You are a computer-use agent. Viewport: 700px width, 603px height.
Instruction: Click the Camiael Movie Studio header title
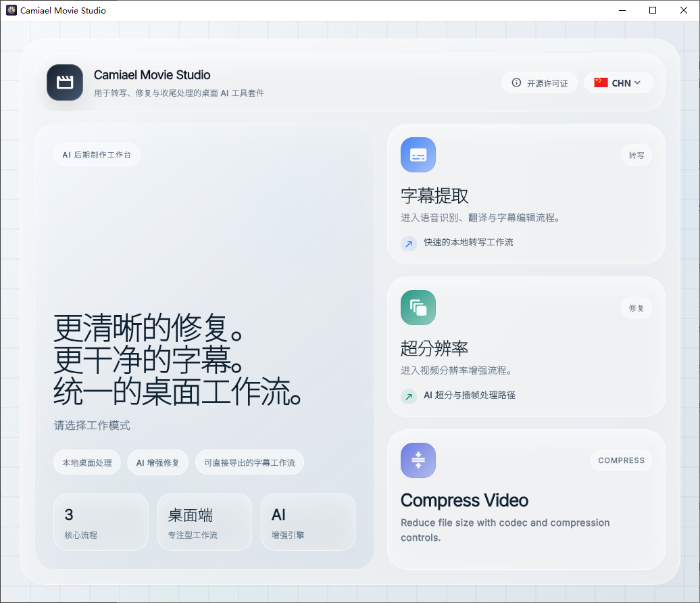152,74
